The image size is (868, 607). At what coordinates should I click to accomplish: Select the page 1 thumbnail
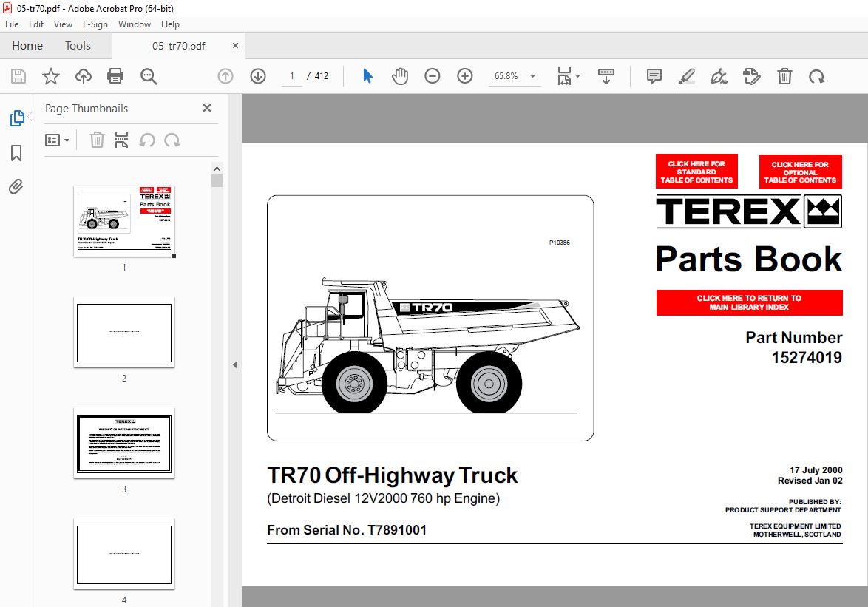[124, 221]
